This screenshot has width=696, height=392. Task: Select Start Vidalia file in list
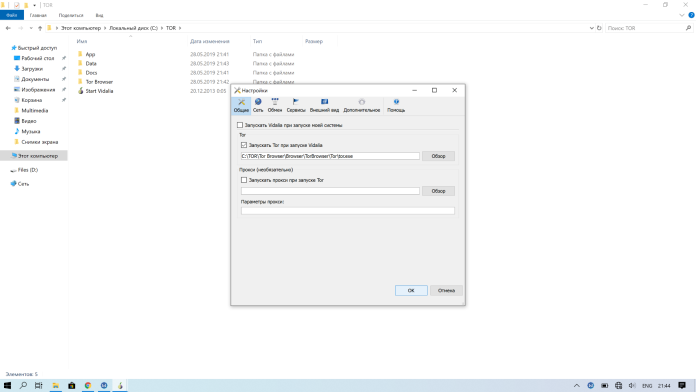pos(99,91)
